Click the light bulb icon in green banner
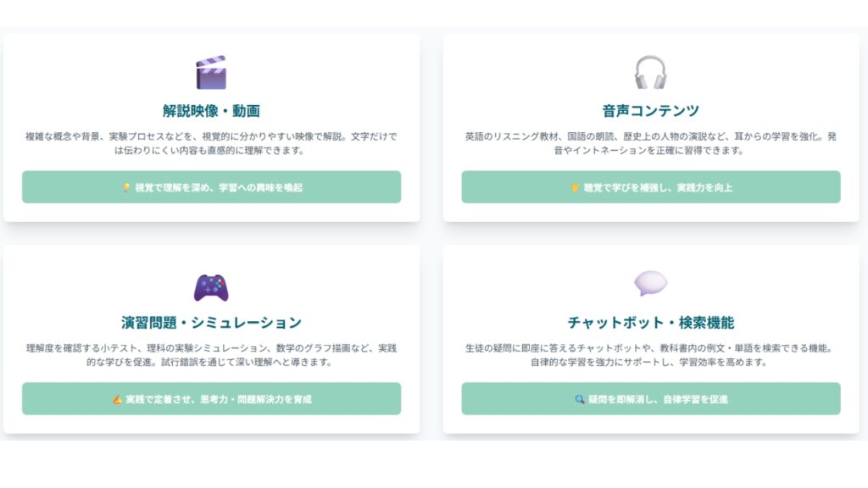Viewport: 868px width, 488px height. tap(126, 187)
